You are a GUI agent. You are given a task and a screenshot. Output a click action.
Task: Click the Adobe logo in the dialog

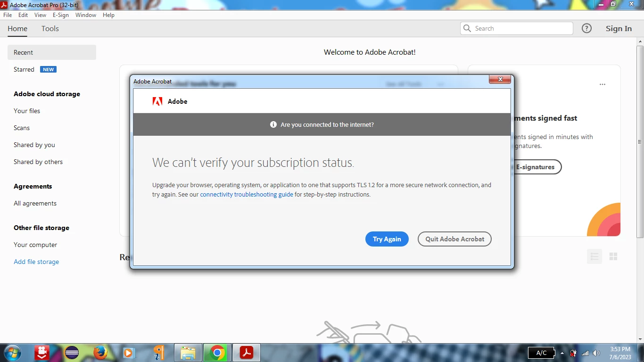[x=157, y=101]
